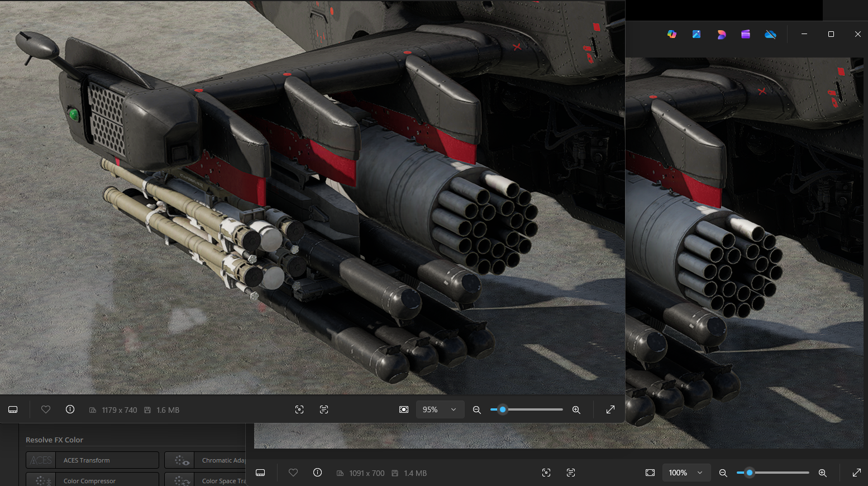Select Color Compressor effect in Resolve

point(92,480)
